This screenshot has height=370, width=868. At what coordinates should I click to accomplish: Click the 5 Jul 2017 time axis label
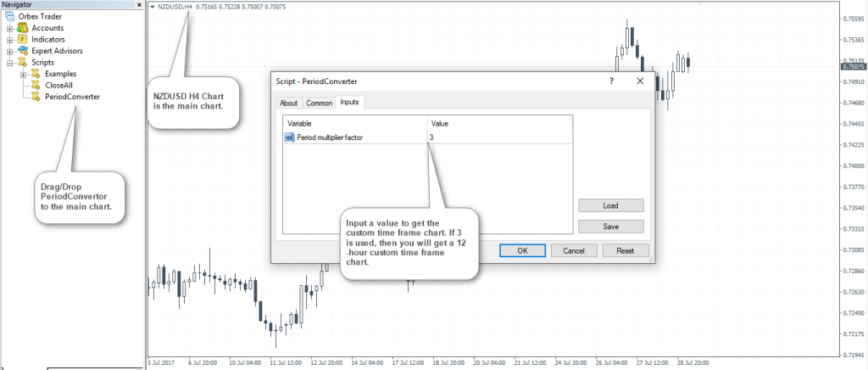click(x=161, y=364)
